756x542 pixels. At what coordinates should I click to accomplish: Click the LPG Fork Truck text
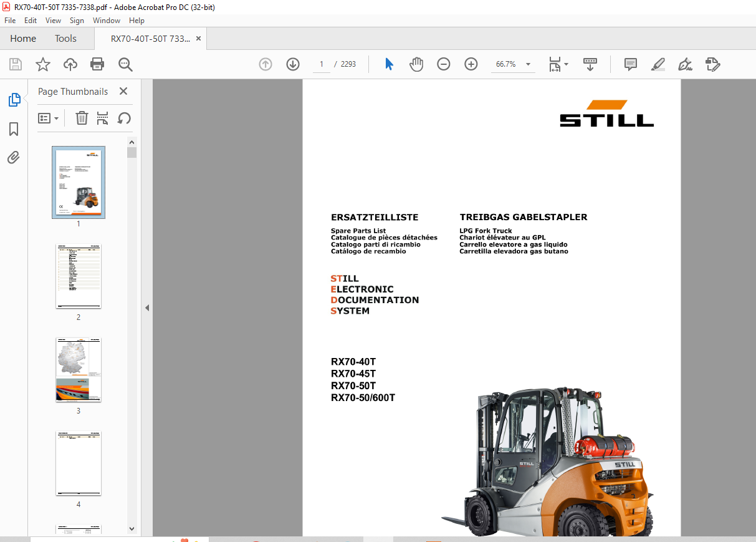(x=486, y=231)
